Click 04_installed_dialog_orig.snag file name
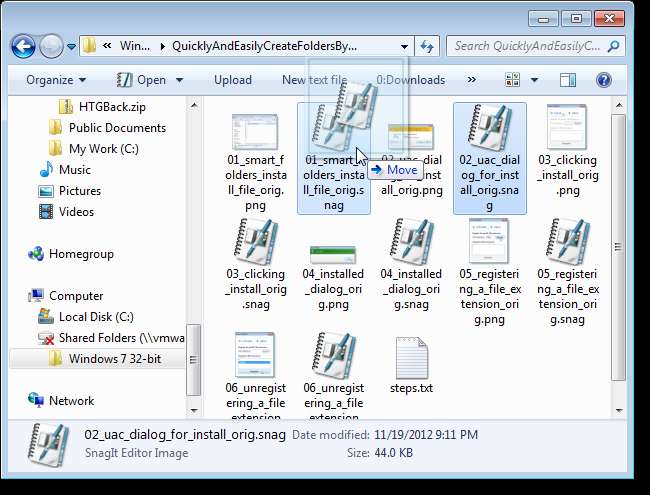Viewport: 650px width, 495px height. point(411,289)
